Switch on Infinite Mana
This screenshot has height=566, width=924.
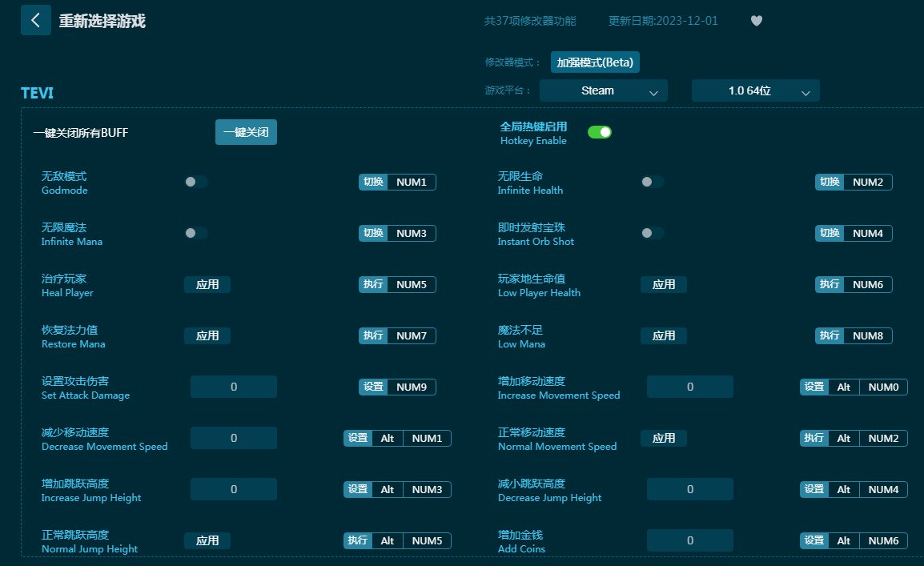click(196, 233)
